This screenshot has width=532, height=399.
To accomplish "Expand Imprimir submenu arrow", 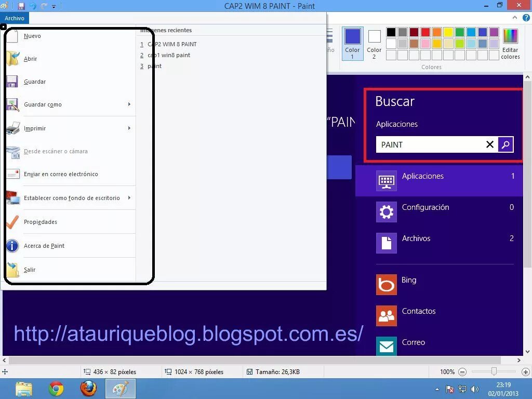I will 129,128.
